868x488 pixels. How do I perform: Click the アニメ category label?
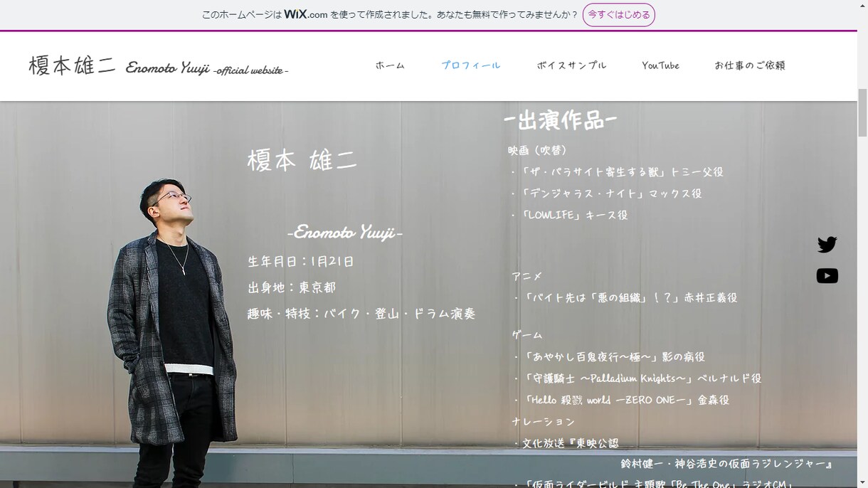coord(527,276)
